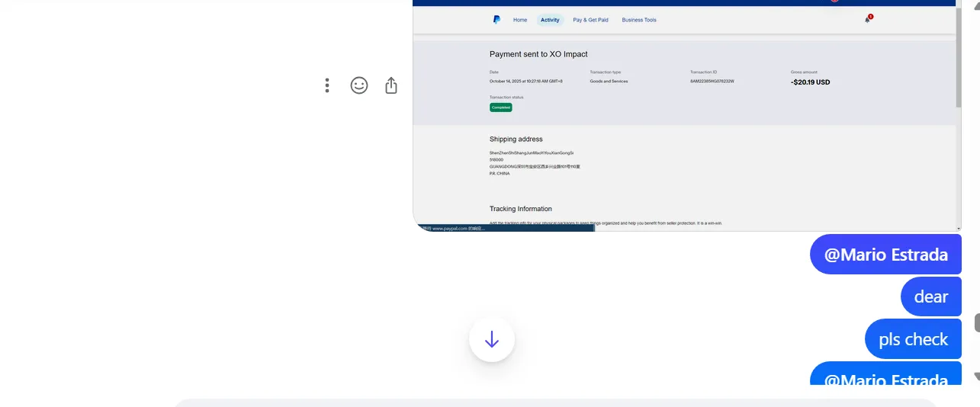Screen dimensions: 980x407
Task: Add an emoji reaction with the smiley icon
Action: point(359,85)
